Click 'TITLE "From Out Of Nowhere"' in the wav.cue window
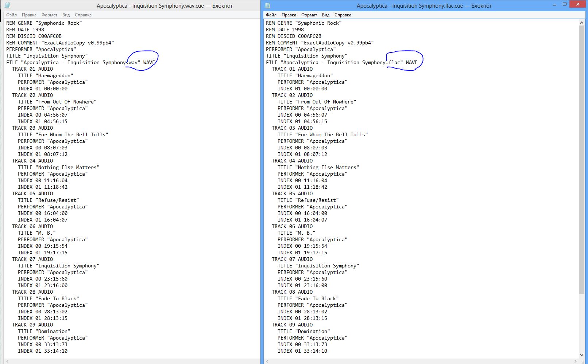Screen dimensions: 588x364 pos(57,102)
